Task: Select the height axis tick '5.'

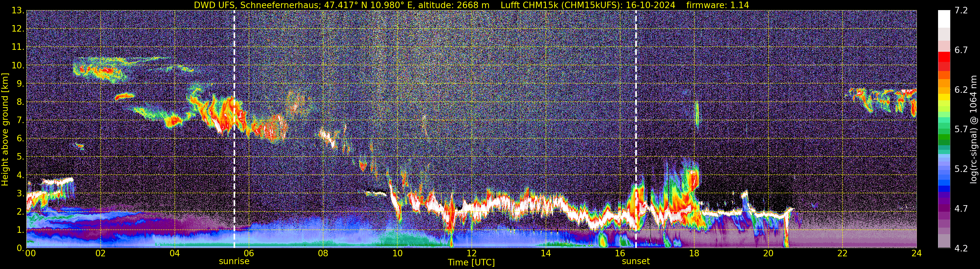Action: click(x=20, y=157)
